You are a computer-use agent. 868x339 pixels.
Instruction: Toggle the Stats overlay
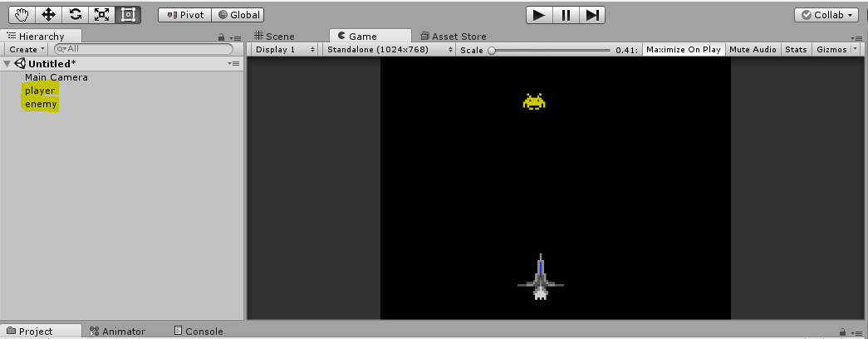(796, 49)
